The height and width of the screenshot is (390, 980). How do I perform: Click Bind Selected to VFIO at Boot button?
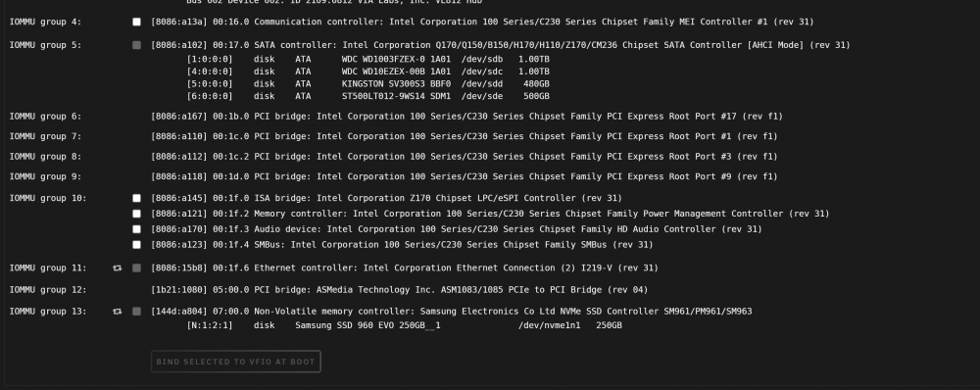click(235, 362)
